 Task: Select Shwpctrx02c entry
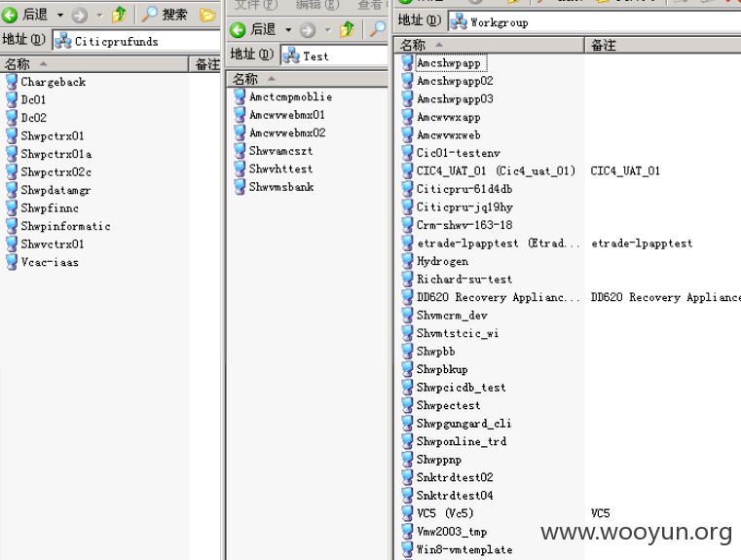click(56, 172)
